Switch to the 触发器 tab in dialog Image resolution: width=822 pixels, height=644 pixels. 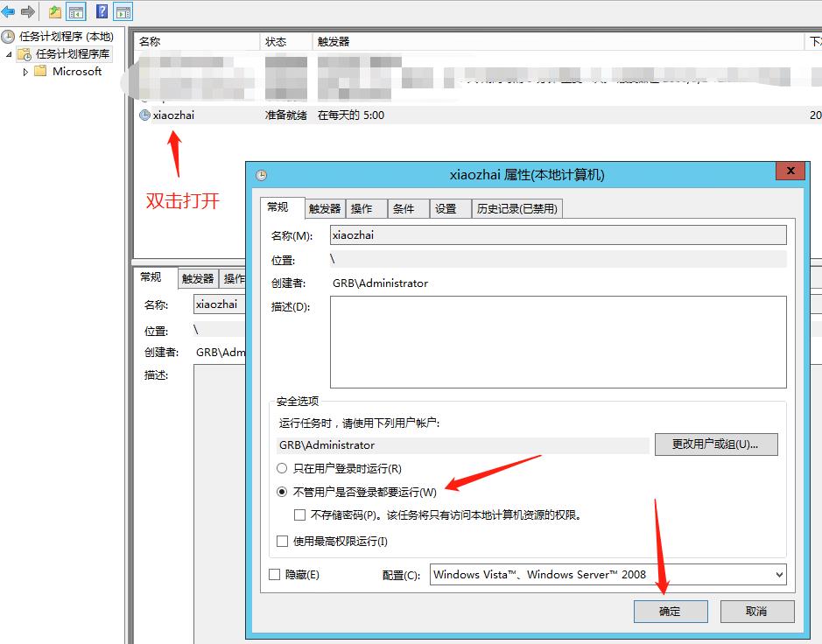click(324, 208)
